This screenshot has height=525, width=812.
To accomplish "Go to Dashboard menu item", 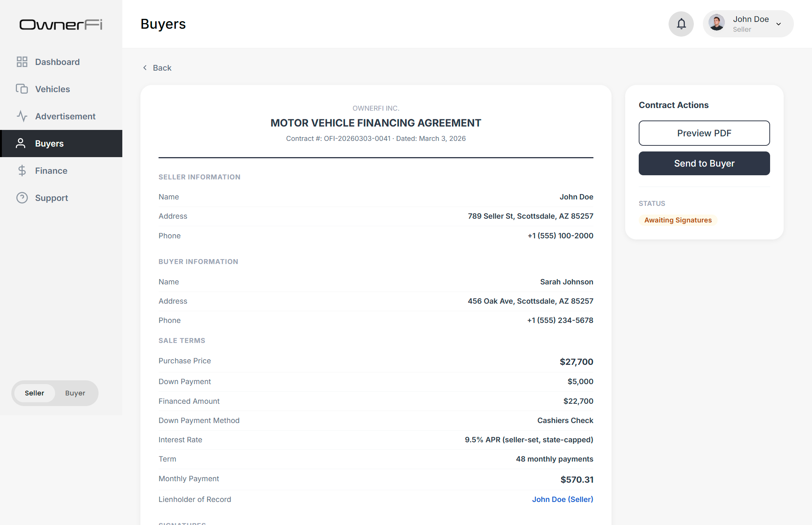I will (x=61, y=62).
